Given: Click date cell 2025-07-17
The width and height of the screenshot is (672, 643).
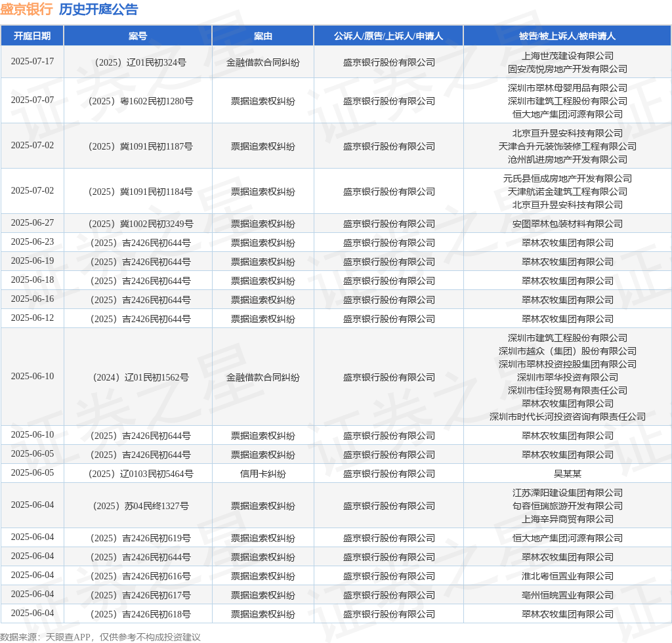Looking at the screenshot, I should 33,61.
